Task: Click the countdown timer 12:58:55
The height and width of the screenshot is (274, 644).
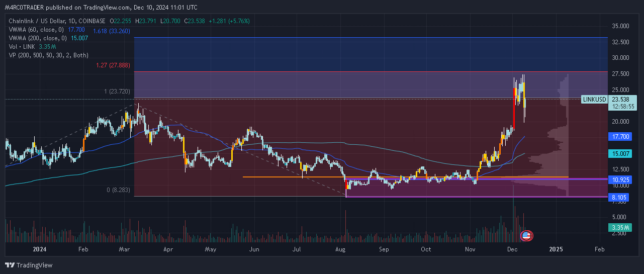Action: [x=622, y=107]
